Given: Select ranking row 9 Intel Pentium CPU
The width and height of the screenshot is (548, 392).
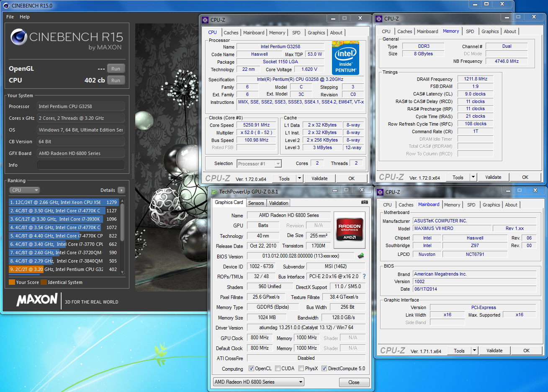Looking at the screenshot, I should click(64, 269).
